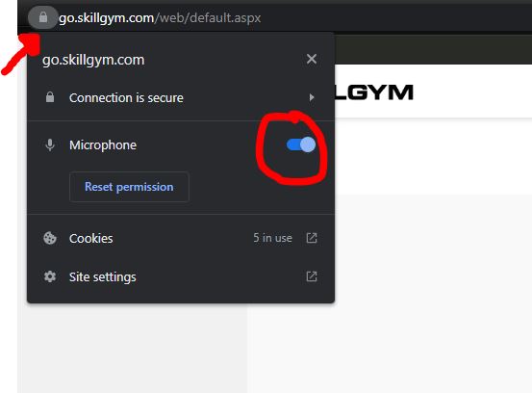Click the go.skillgym.com URL in address bar

point(106,17)
